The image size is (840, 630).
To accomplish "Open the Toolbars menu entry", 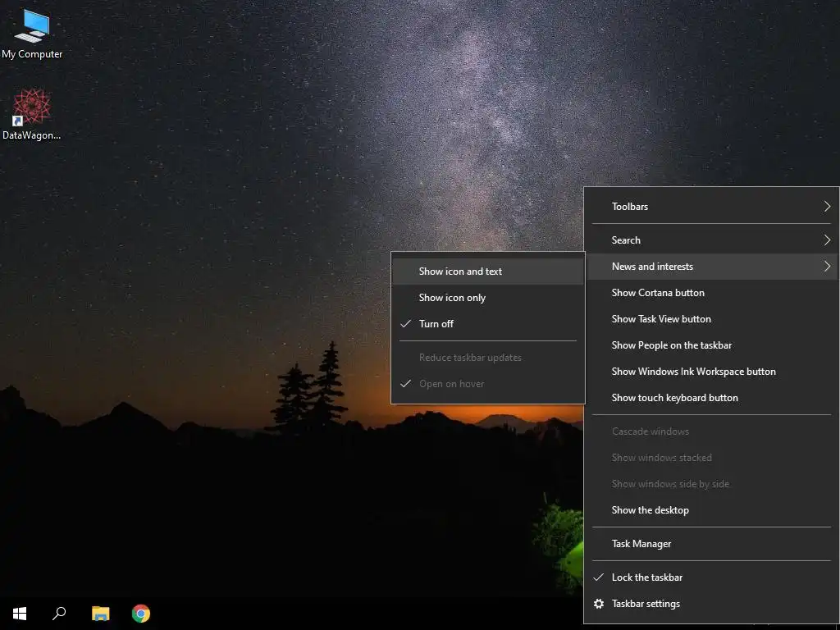I will [x=711, y=206].
